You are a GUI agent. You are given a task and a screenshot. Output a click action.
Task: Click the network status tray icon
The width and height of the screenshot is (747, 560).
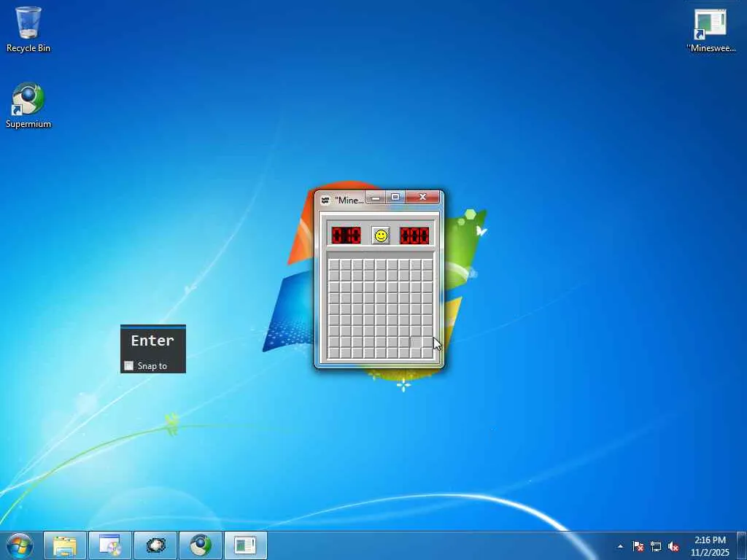tap(656, 546)
